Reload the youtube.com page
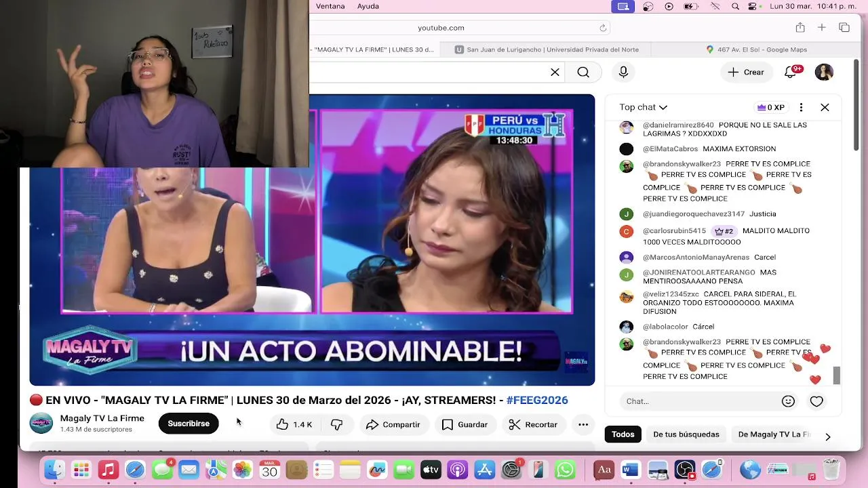The width and height of the screenshot is (868, 488). (603, 28)
